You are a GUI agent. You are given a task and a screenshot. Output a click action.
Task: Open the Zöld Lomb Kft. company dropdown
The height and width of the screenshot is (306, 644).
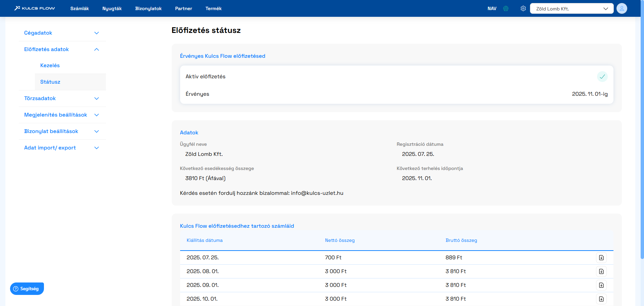click(x=572, y=8)
